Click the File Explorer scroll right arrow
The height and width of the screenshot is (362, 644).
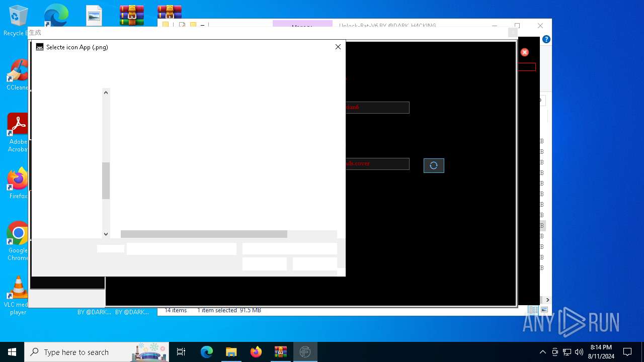(547, 300)
